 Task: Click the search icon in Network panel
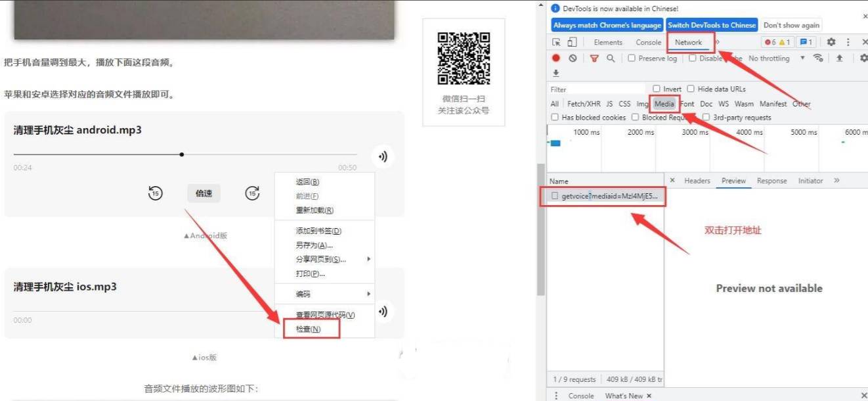tap(611, 59)
